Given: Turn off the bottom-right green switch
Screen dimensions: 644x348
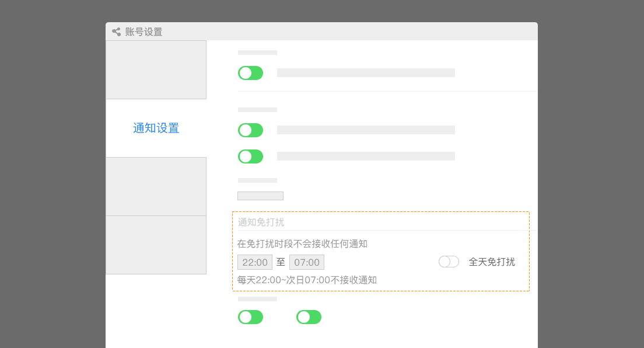Looking at the screenshot, I should point(309,317).
